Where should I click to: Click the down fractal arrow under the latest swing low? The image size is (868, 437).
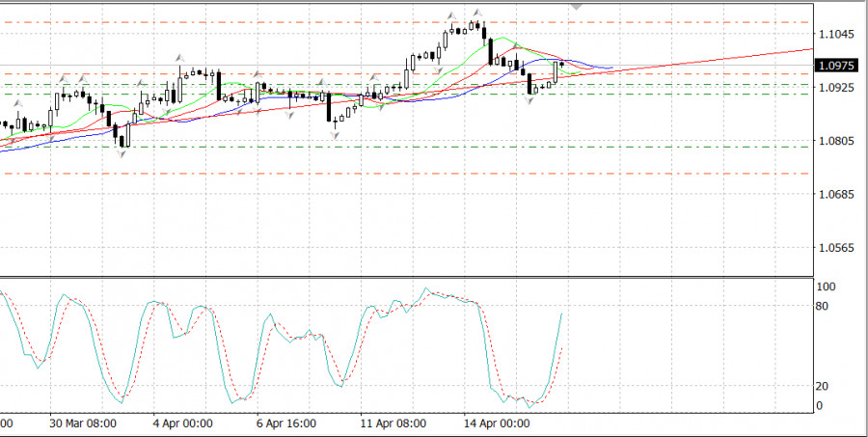[530, 98]
